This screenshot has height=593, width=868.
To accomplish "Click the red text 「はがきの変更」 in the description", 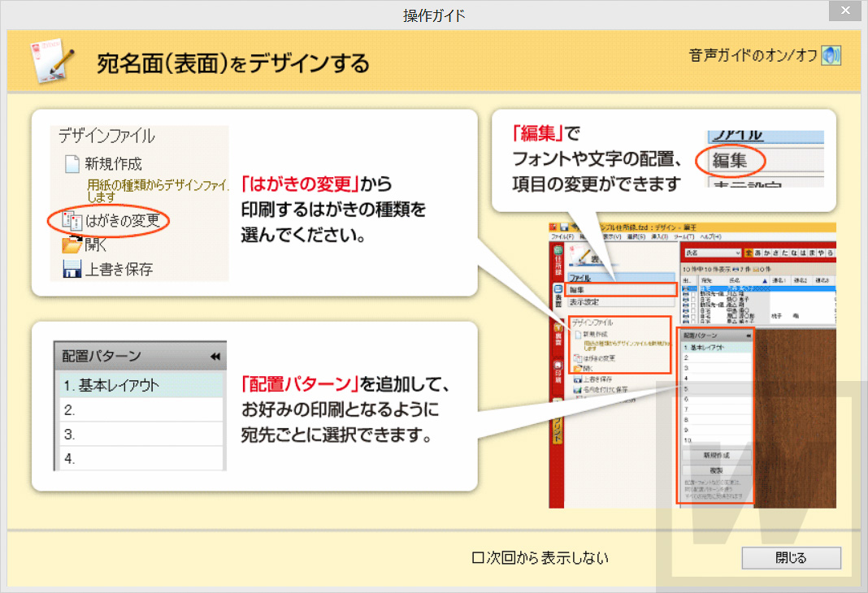I will [301, 184].
